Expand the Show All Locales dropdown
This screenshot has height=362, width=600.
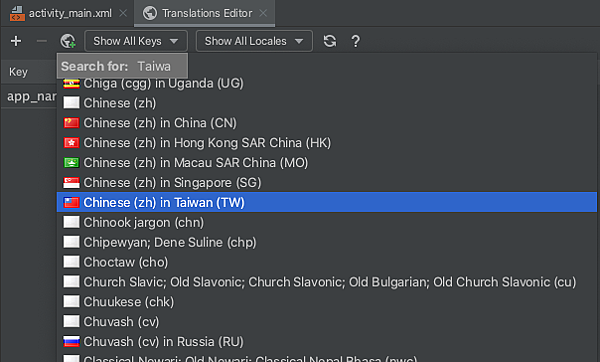pos(254,41)
